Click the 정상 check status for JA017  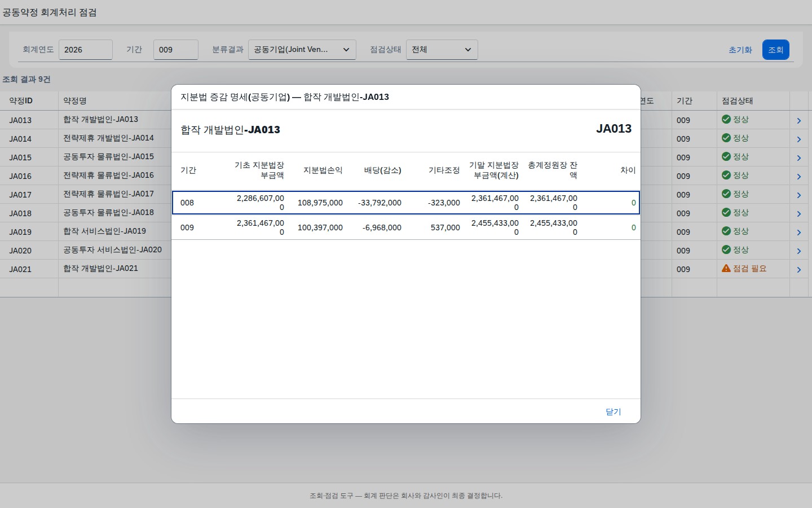coord(735,194)
